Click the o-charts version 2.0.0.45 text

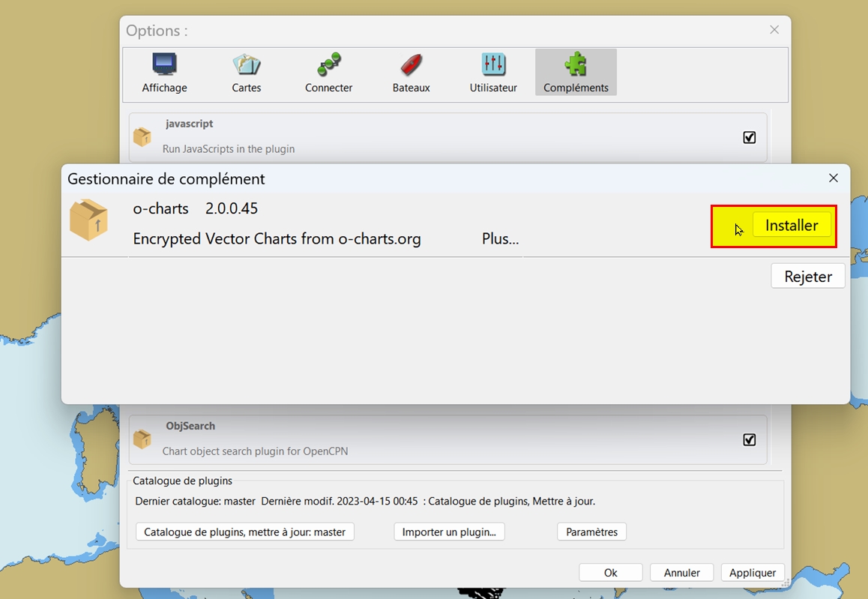coord(232,208)
